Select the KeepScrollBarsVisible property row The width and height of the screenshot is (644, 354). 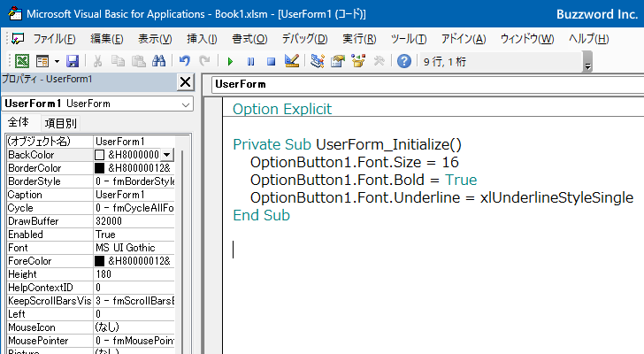[90, 301]
